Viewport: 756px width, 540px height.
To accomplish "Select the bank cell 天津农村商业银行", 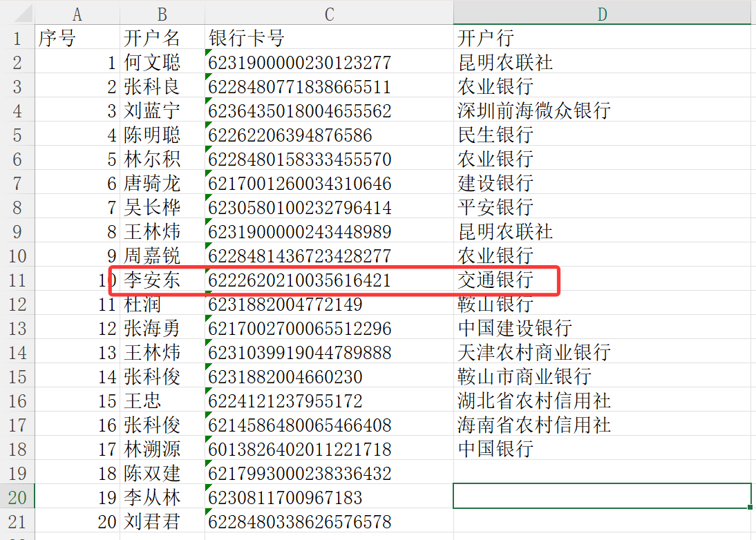I will (602, 352).
